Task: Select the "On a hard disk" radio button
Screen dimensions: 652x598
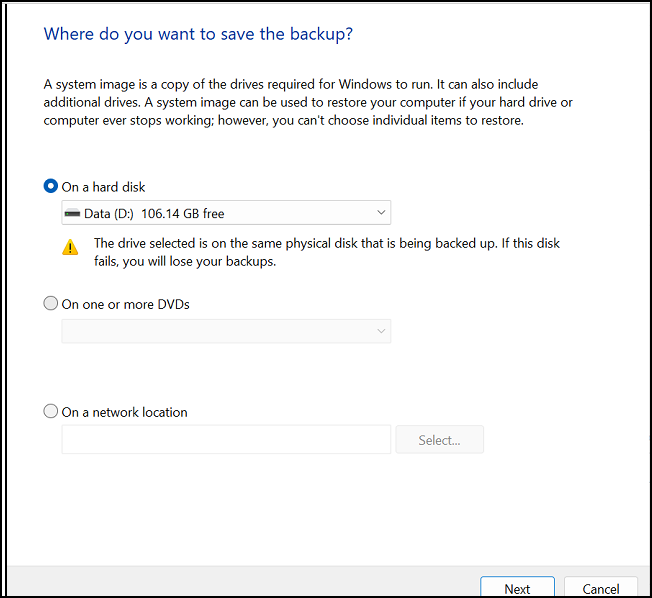Action: click(x=51, y=186)
